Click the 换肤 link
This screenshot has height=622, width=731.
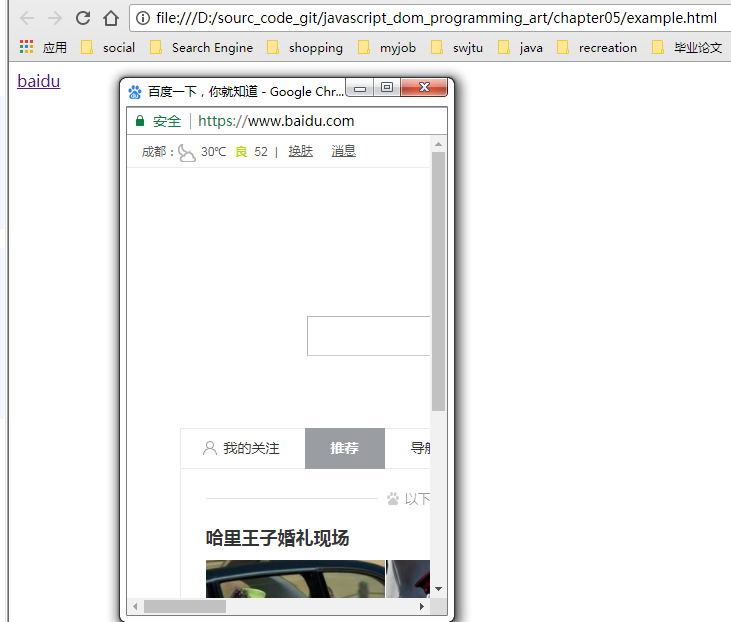[x=301, y=151]
